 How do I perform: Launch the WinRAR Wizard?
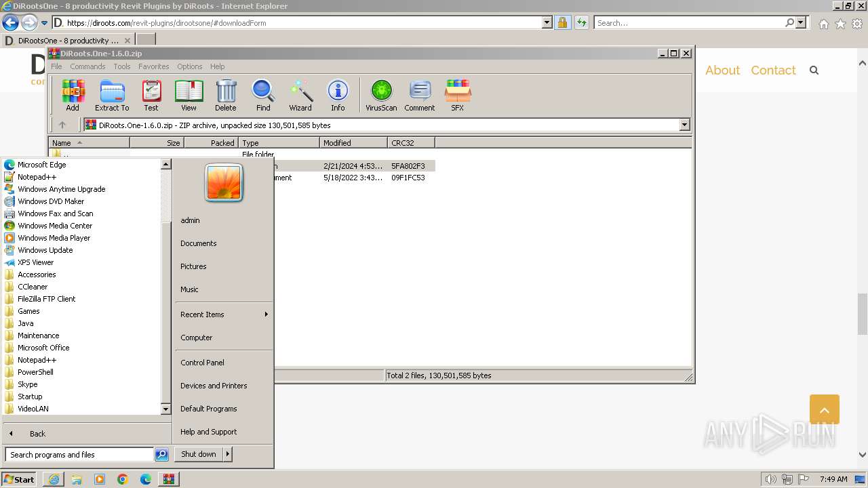(x=300, y=96)
